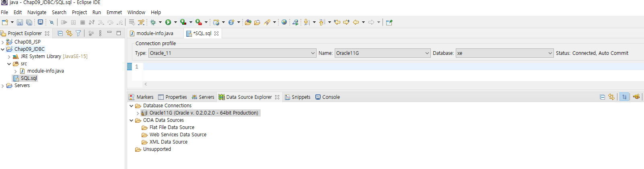Click the Resume debug icon
This screenshot has height=169, width=644.
click(64, 22)
